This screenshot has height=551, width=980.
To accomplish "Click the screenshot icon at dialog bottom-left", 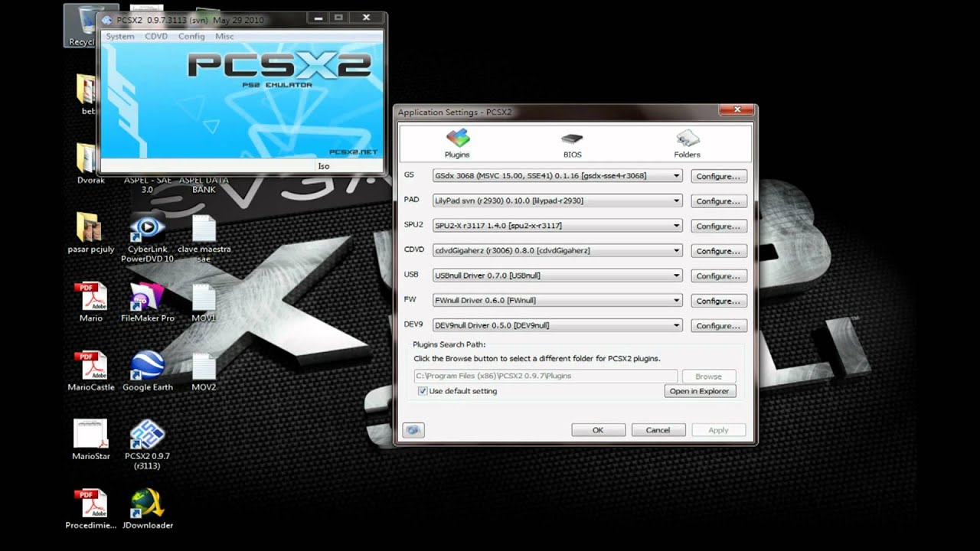I will click(x=413, y=430).
